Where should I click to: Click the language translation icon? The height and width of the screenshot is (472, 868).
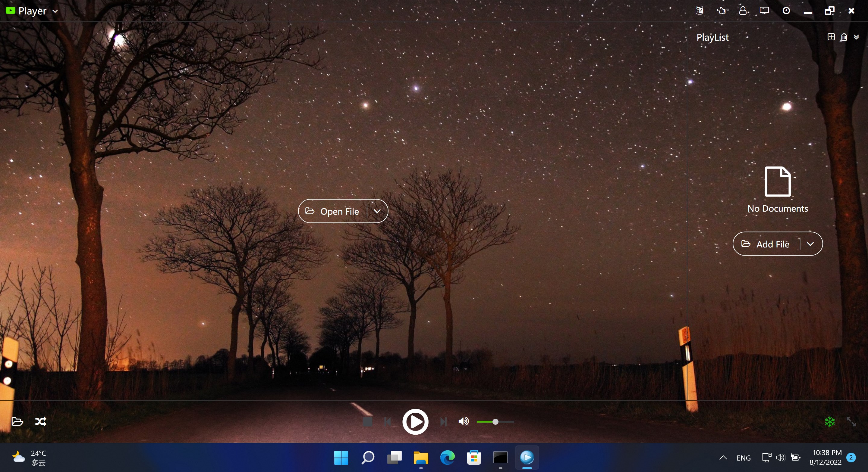point(699,11)
